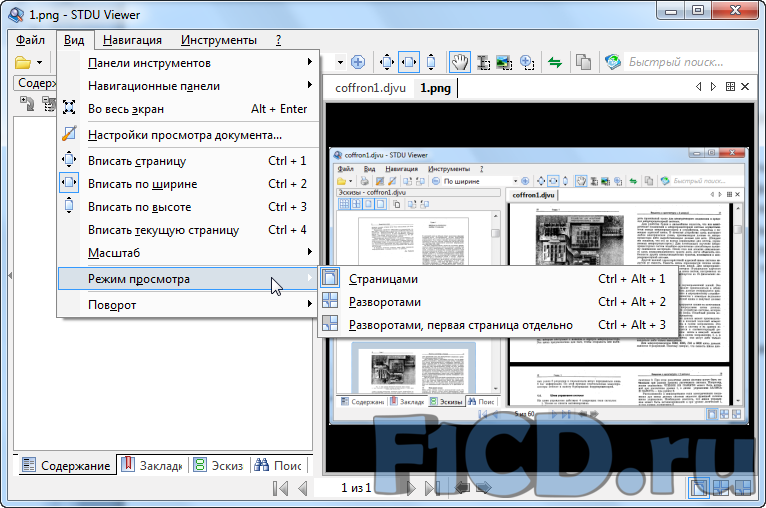Select the image selection tool

pyautogui.click(x=504, y=63)
